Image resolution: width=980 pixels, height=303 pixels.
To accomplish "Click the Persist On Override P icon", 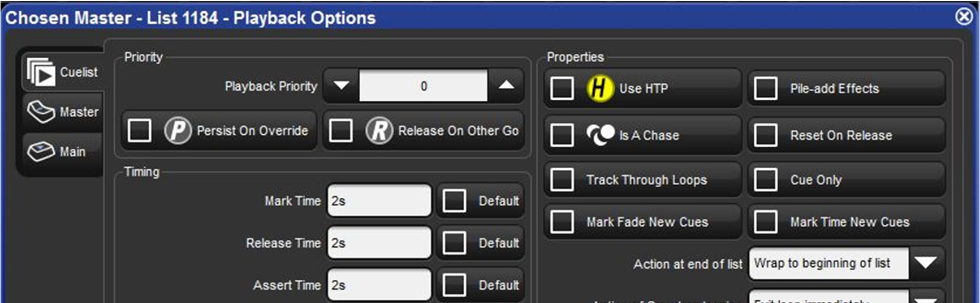I will click(x=178, y=131).
